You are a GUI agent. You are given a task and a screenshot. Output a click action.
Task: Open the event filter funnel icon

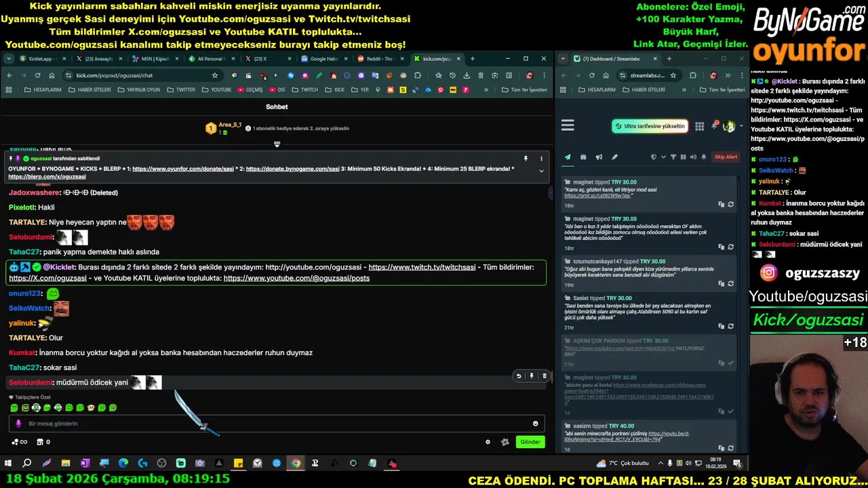pyautogui.click(x=673, y=157)
